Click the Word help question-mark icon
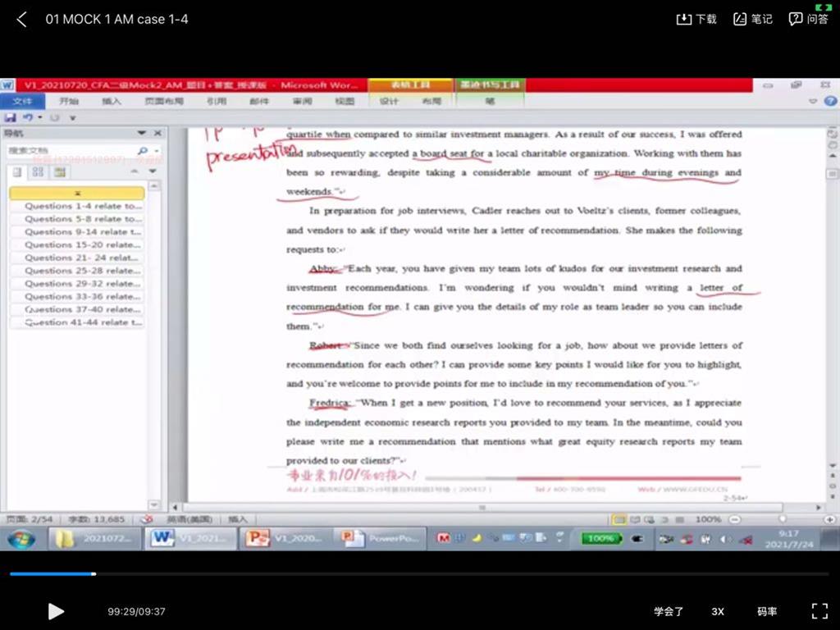840x630 pixels. pyautogui.click(x=829, y=101)
